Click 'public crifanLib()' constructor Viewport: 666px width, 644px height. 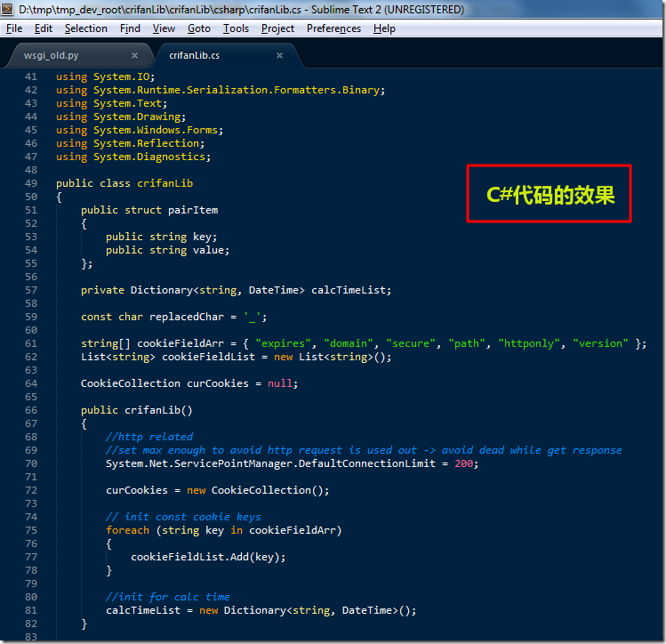137,410
